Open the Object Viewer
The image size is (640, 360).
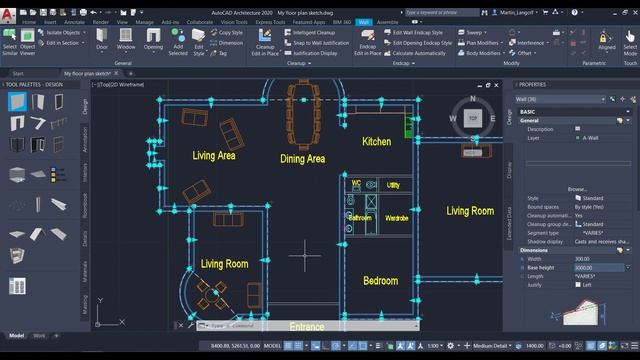(x=27, y=42)
